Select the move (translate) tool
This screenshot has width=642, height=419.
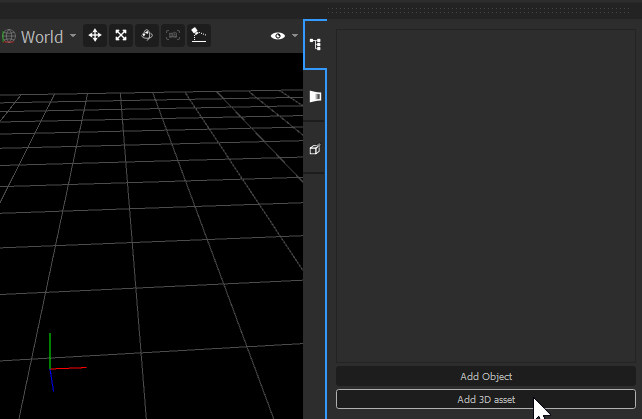(x=95, y=36)
